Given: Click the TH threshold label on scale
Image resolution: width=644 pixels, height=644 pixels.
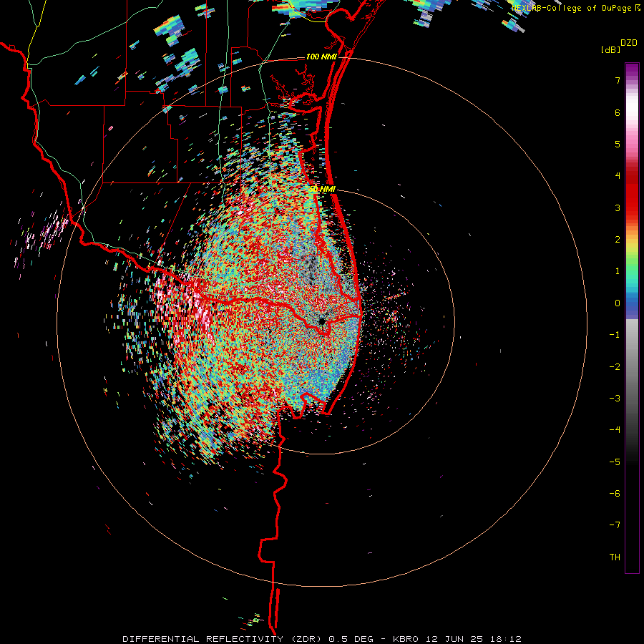Looking at the screenshot, I should [615, 557].
